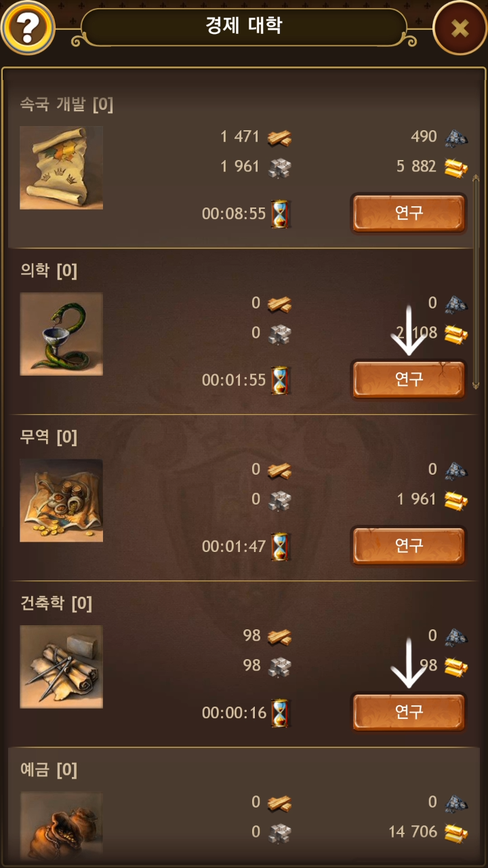Click the iron ore icon next to 490
This screenshot has width=488, height=868.
tap(456, 138)
